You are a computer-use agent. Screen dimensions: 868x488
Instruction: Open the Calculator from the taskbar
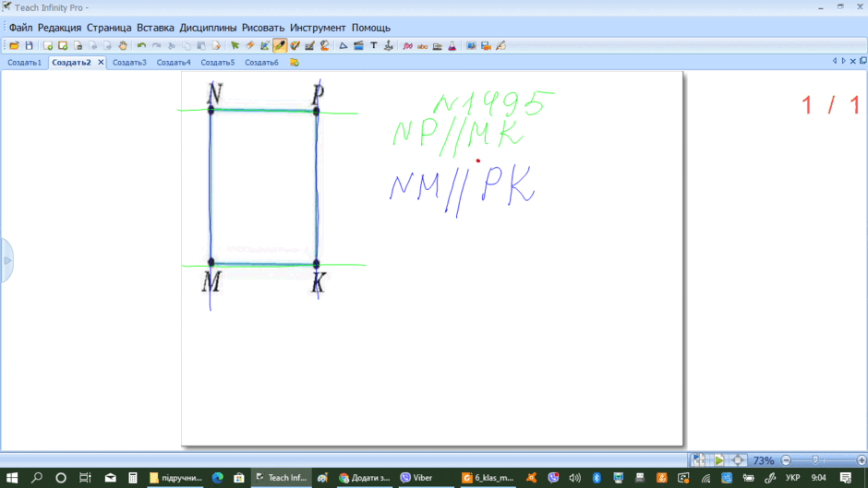tap(132, 478)
